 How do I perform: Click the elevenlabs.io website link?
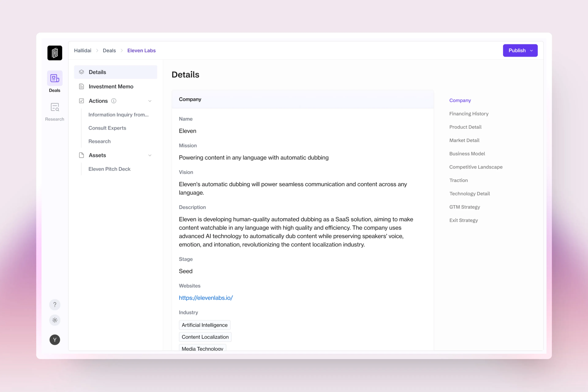coord(206,298)
